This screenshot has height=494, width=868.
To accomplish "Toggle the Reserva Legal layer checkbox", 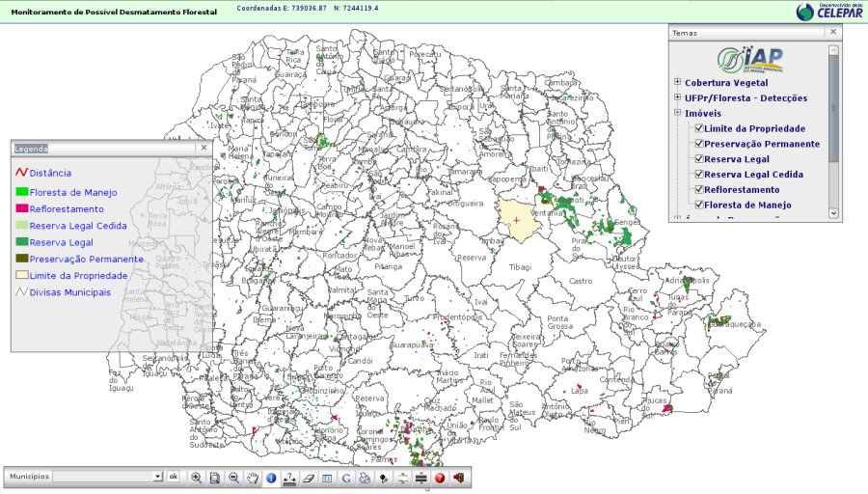I will (x=699, y=159).
